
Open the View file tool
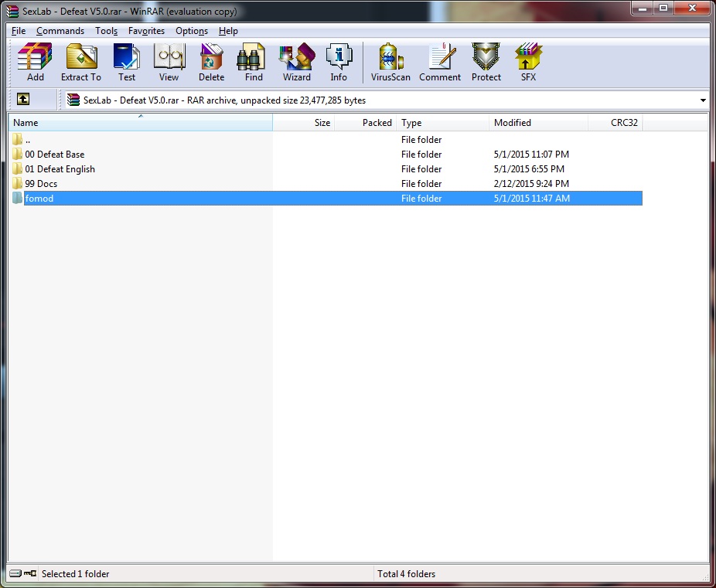(169, 62)
